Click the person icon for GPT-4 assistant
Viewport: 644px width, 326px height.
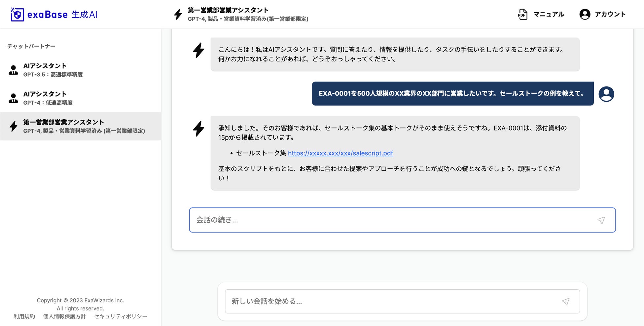14,98
